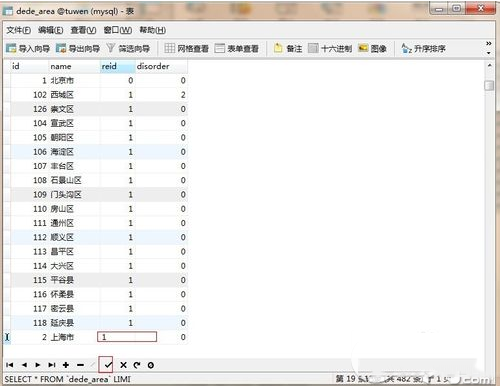The width and height of the screenshot is (500, 387).
Task: Switch to 网格查看 grid view
Action: tap(186, 49)
